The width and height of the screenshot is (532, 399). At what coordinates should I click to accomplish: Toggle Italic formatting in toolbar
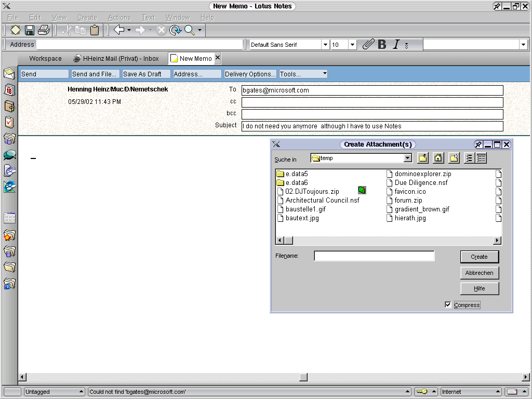[396, 45]
